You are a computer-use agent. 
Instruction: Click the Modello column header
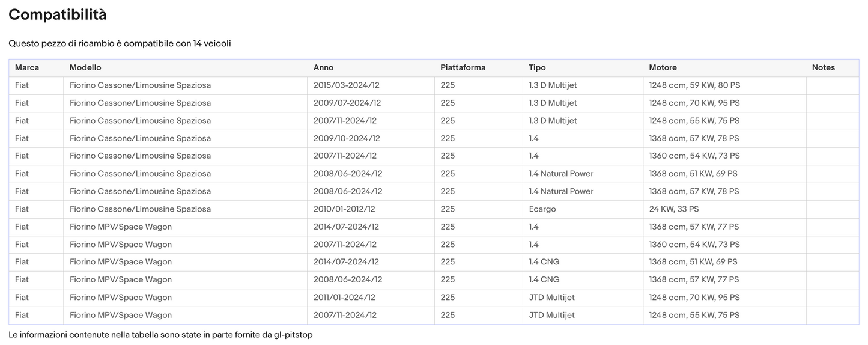coord(85,67)
